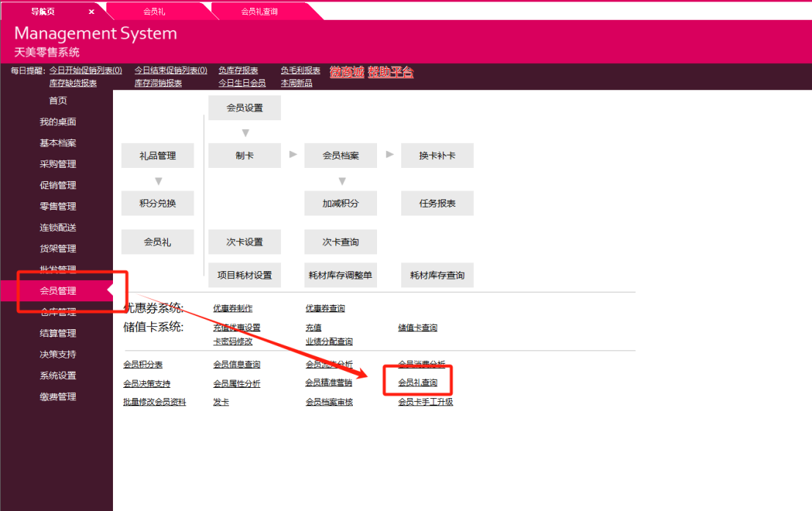The image size is (812, 511).
Task: Click the 次卡设置 button
Action: click(244, 242)
